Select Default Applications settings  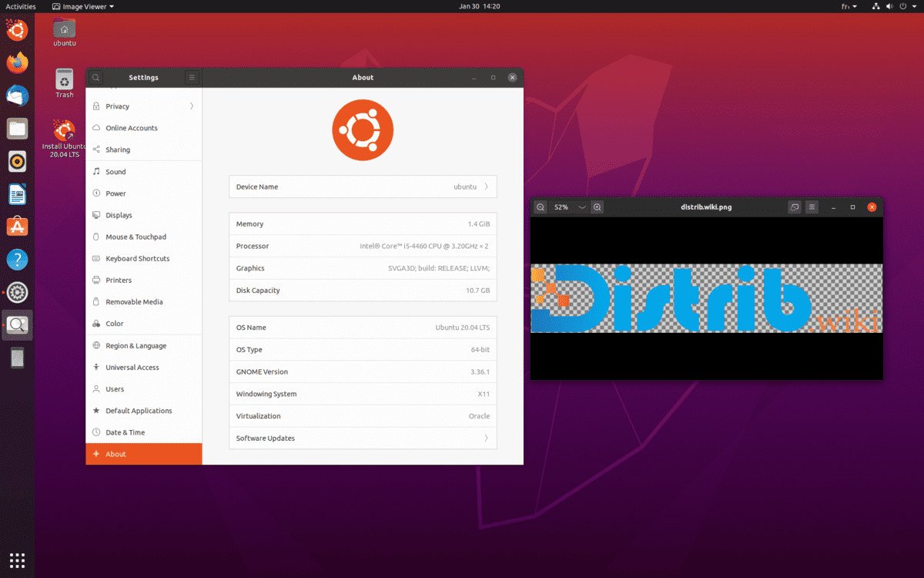click(144, 411)
